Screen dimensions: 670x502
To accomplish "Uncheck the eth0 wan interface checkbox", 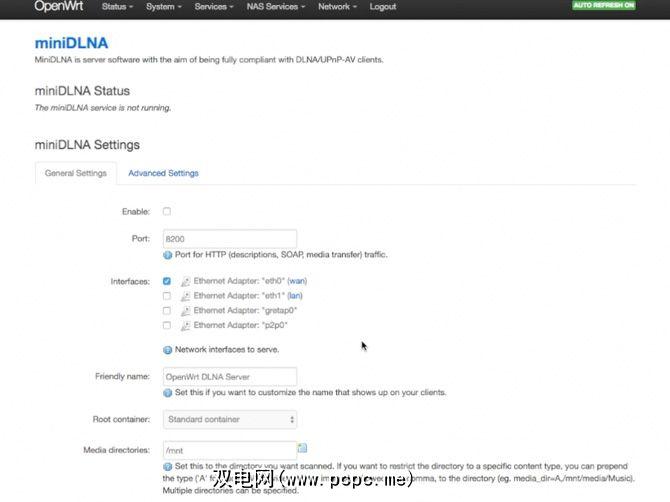I will pos(167,281).
